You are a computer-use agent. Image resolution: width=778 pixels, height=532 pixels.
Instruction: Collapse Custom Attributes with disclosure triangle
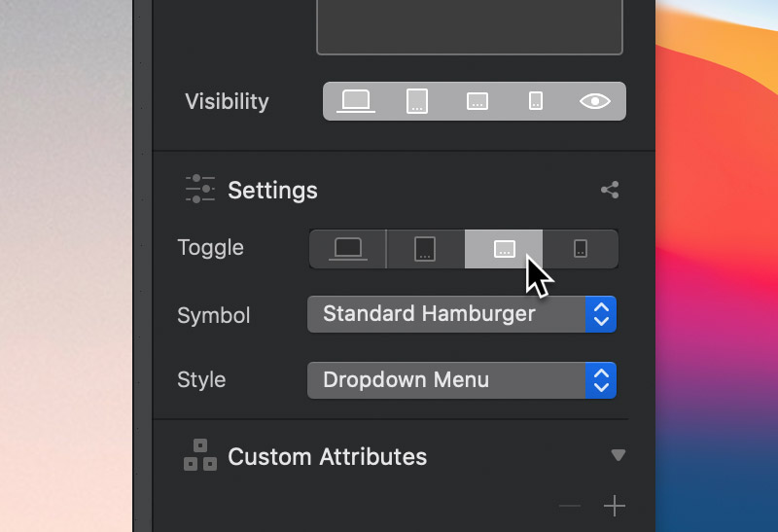pyautogui.click(x=618, y=455)
